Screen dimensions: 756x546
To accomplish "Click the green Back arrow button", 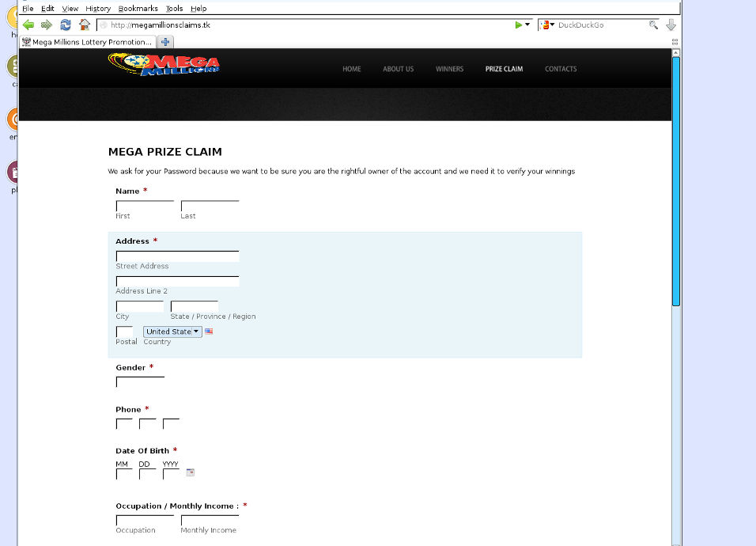I will point(28,25).
